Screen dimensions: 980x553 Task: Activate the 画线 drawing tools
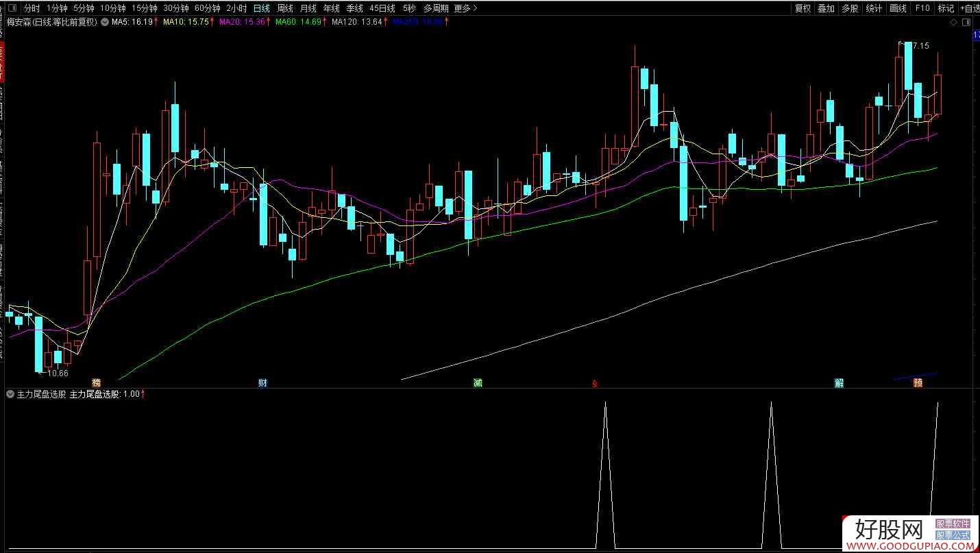[x=898, y=8]
